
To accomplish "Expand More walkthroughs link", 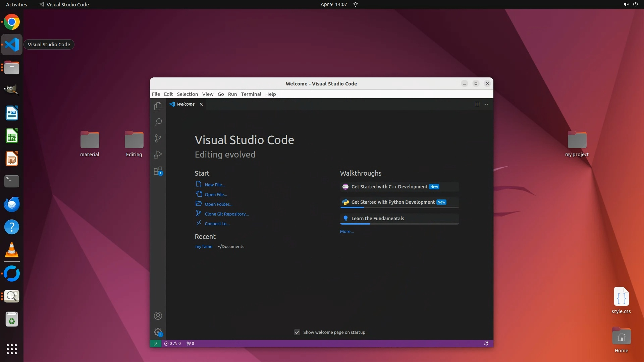I will 346,231.
